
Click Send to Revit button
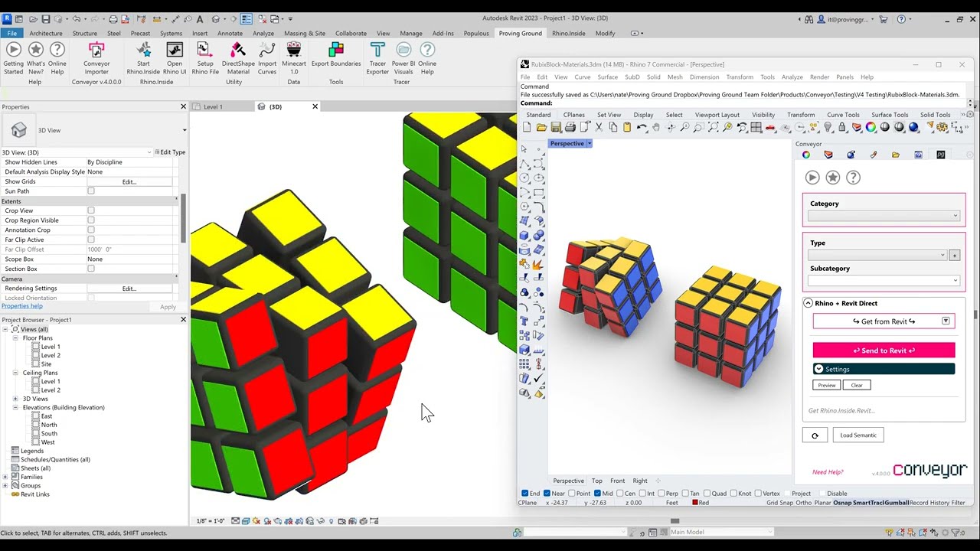(884, 350)
